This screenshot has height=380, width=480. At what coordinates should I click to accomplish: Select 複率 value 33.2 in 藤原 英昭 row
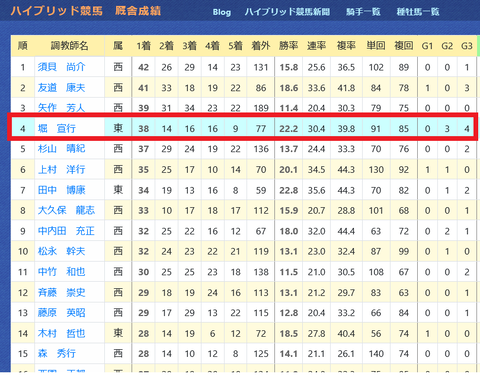coord(346,313)
